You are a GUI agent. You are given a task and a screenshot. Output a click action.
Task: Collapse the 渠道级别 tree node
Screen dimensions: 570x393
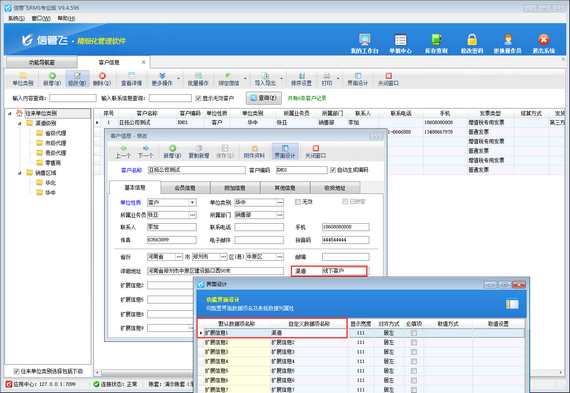tap(20, 123)
